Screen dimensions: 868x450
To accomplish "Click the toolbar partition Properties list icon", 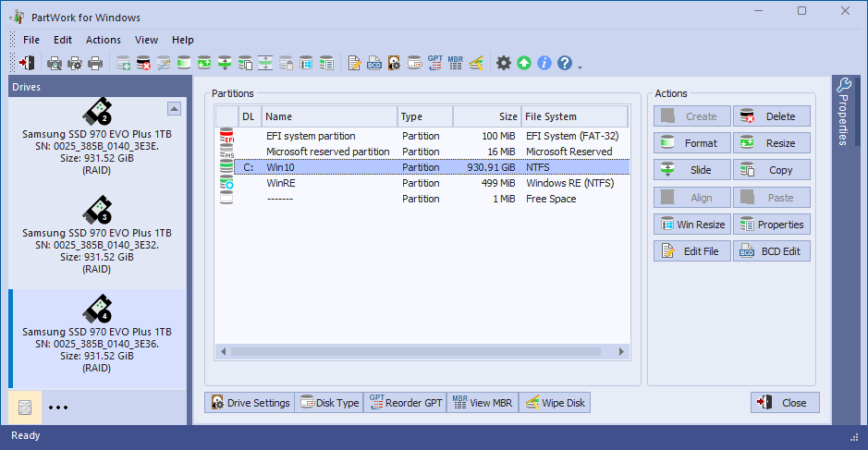I will pos(326,63).
